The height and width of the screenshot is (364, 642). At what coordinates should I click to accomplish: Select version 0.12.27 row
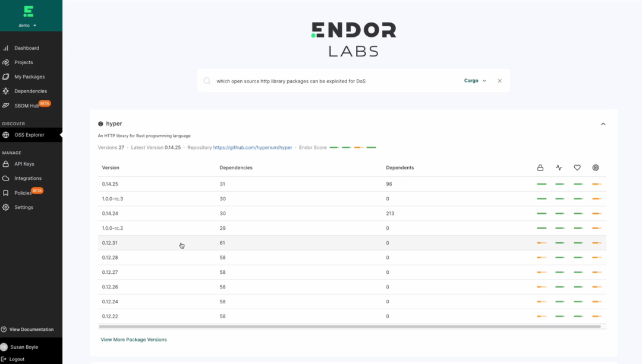point(352,273)
